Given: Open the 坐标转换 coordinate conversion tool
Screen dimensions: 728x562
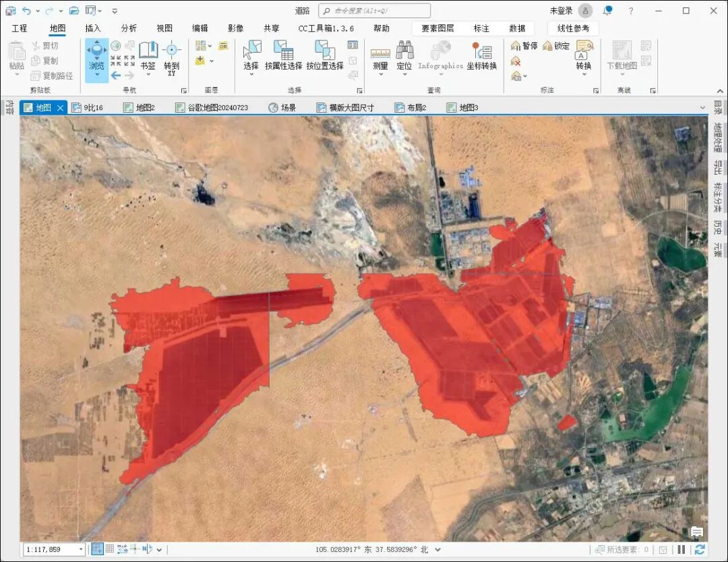Looking at the screenshot, I should coord(482,56).
